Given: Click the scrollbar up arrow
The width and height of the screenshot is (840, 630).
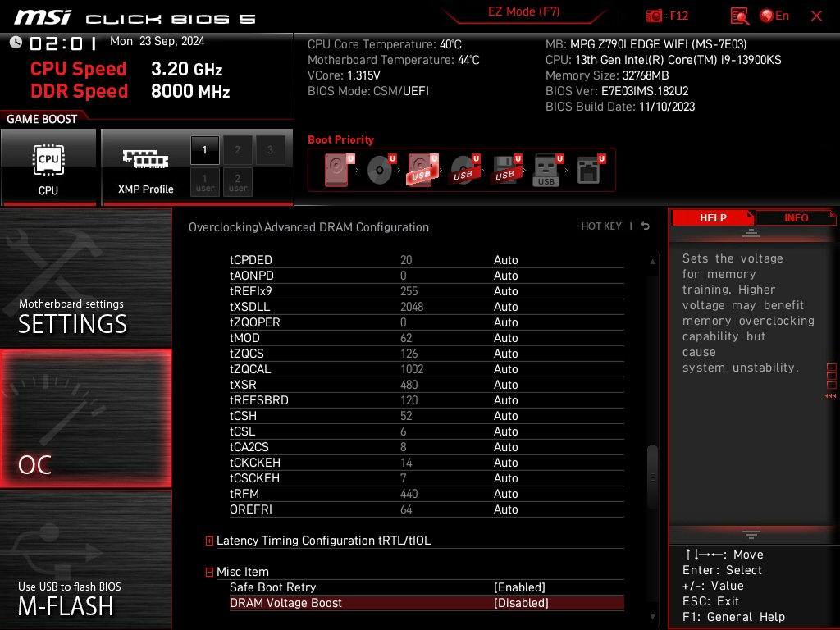Looking at the screenshot, I should click(652, 262).
